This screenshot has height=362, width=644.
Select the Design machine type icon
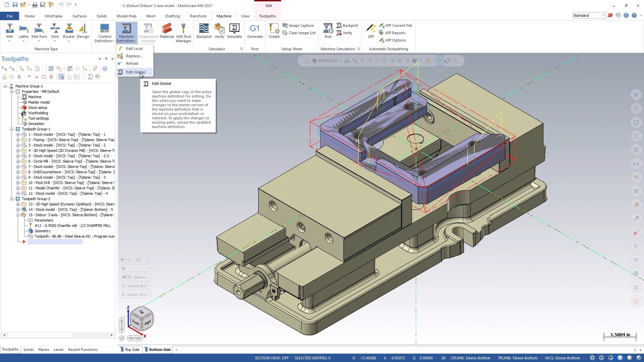tap(83, 32)
